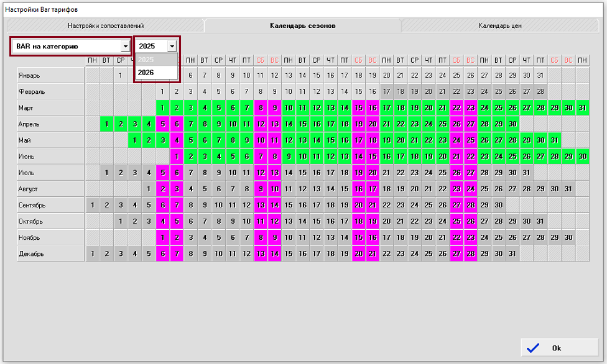Select magenta day 28 in Декабрь

pyautogui.click(x=470, y=253)
